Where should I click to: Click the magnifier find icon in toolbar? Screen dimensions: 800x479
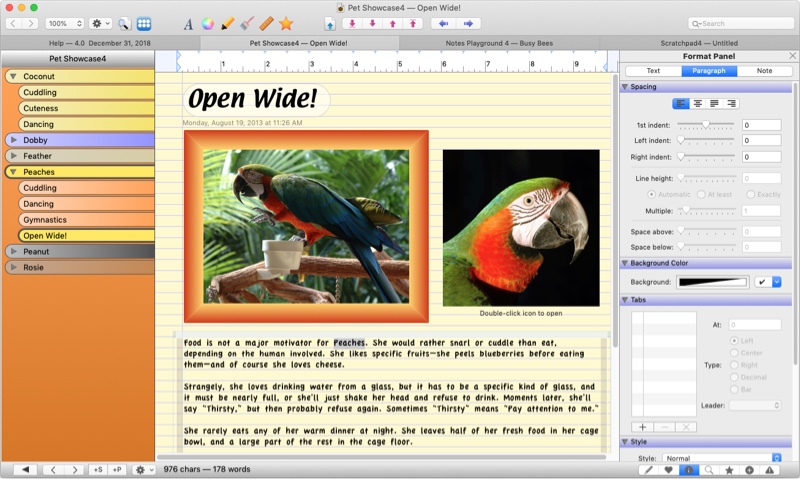tap(124, 23)
